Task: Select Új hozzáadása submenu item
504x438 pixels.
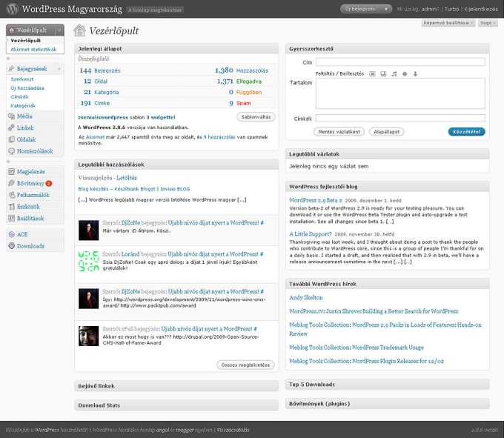Action: [27, 88]
